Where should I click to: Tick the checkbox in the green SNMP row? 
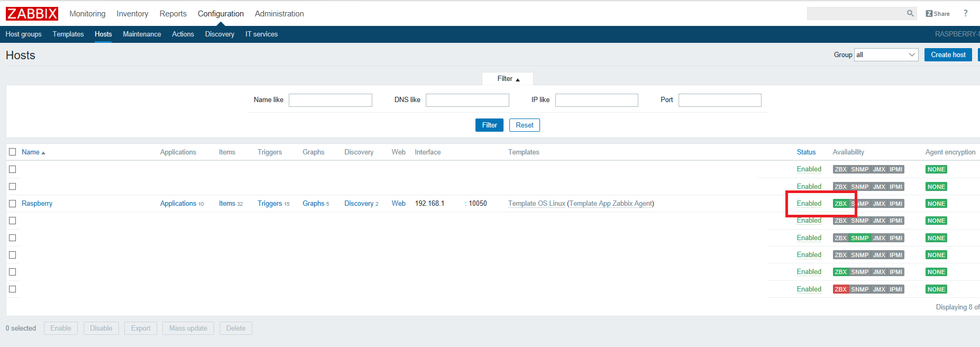[13, 238]
